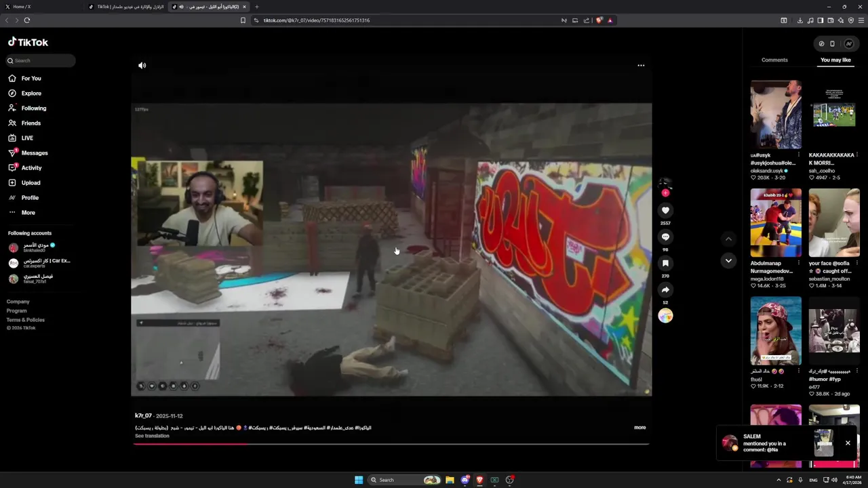This screenshot has height=488, width=868.
Task: Bookmark this page from the address bar
Action: [243, 20]
